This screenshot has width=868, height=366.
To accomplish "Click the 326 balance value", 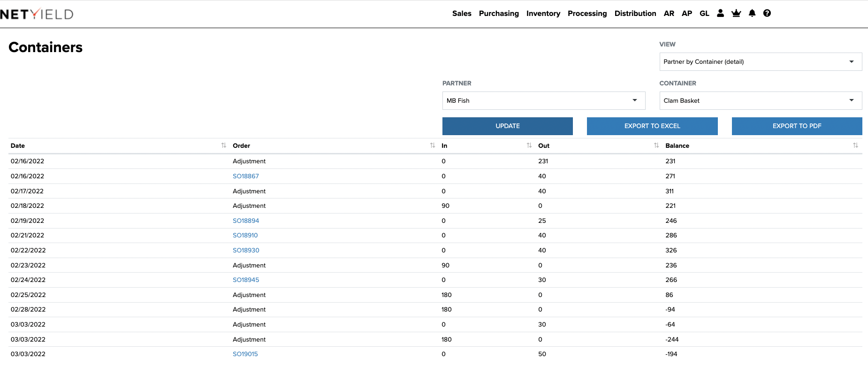I will pyautogui.click(x=671, y=250).
